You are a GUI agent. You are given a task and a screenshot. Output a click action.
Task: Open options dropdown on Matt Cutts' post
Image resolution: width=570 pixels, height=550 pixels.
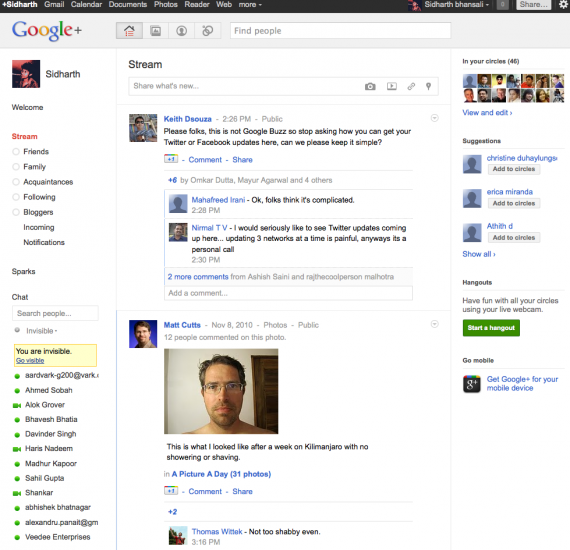point(434,324)
